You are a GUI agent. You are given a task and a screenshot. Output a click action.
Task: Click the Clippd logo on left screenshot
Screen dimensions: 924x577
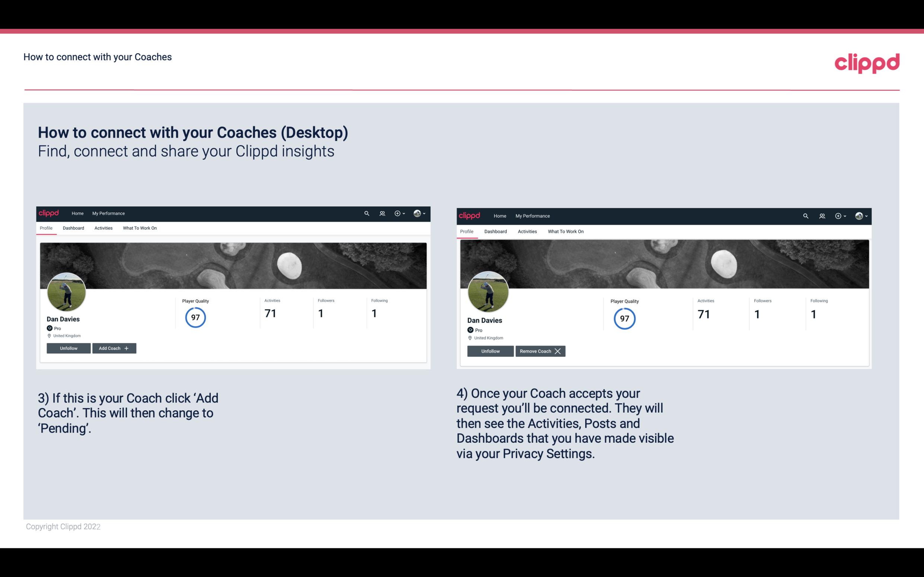pos(50,213)
